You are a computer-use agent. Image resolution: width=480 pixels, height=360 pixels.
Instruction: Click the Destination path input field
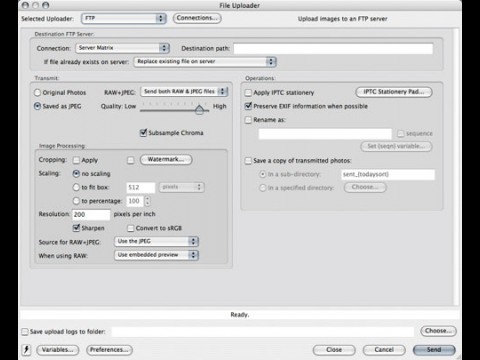pos(333,49)
